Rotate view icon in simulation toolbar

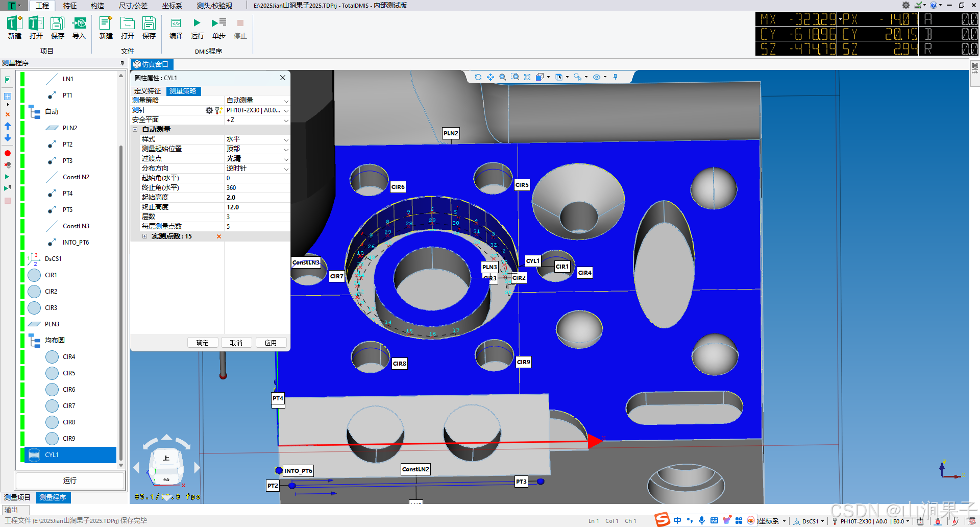478,77
